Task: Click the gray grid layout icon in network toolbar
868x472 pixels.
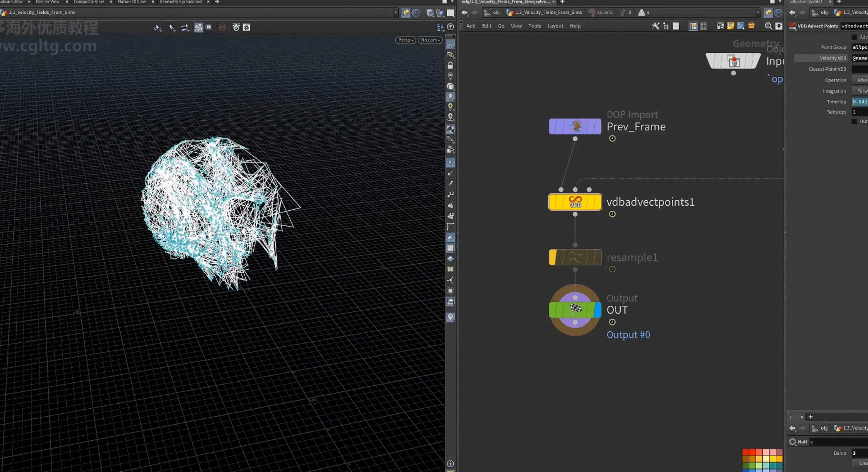Action: click(704, 26)
